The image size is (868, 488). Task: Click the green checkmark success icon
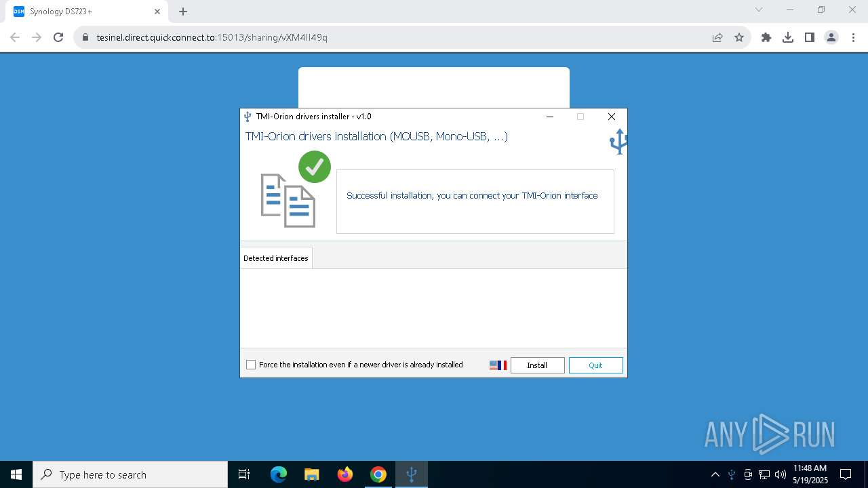(315, 167)
